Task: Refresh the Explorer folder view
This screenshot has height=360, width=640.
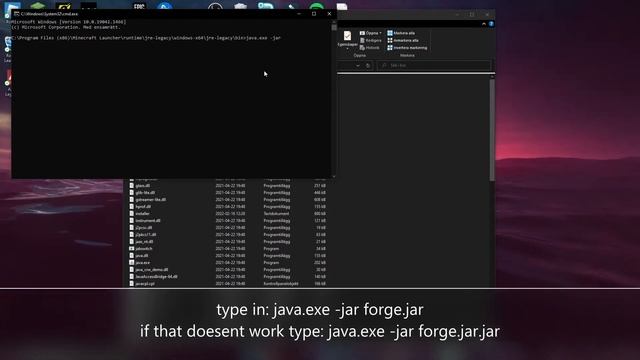Action: pyautogui.click(x=368, y=66)
